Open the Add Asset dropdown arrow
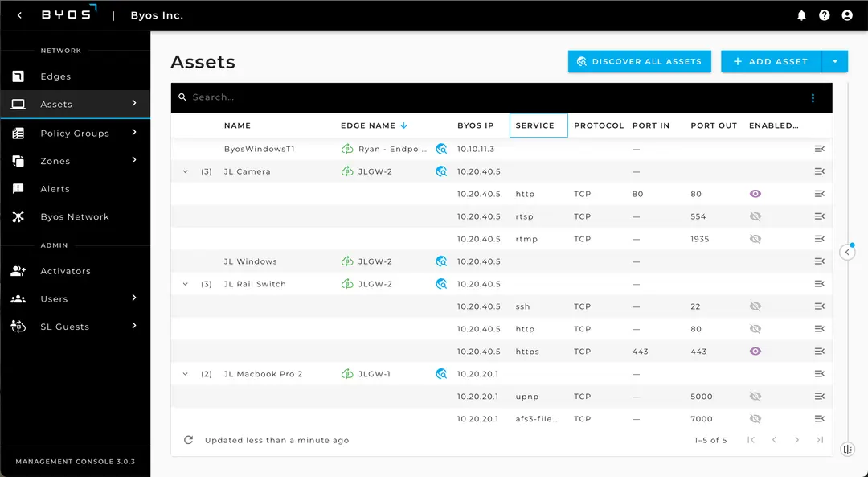The image size is (868, 477). click(x=835, y=61)
